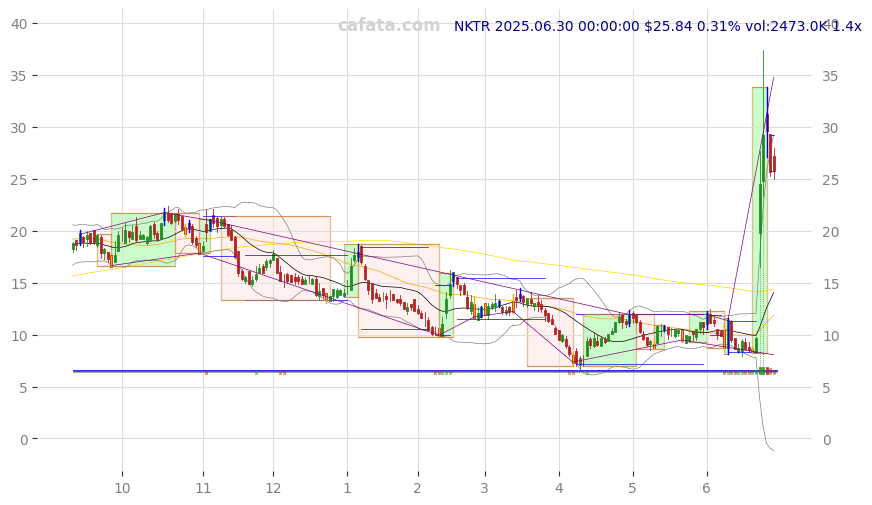Viewport: 872px width, 505px height.
Task: Click the left y-axis label 5
Action: [23, 388]
